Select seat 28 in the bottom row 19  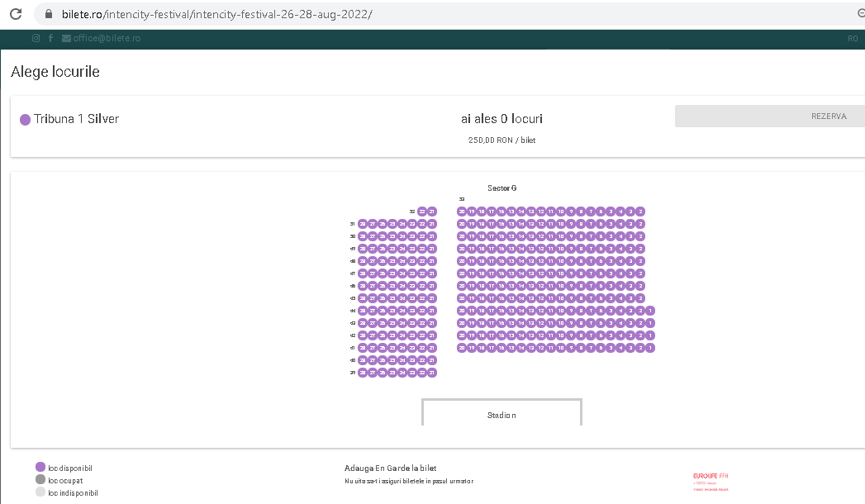pyautogui.click(x=362, y=373)
